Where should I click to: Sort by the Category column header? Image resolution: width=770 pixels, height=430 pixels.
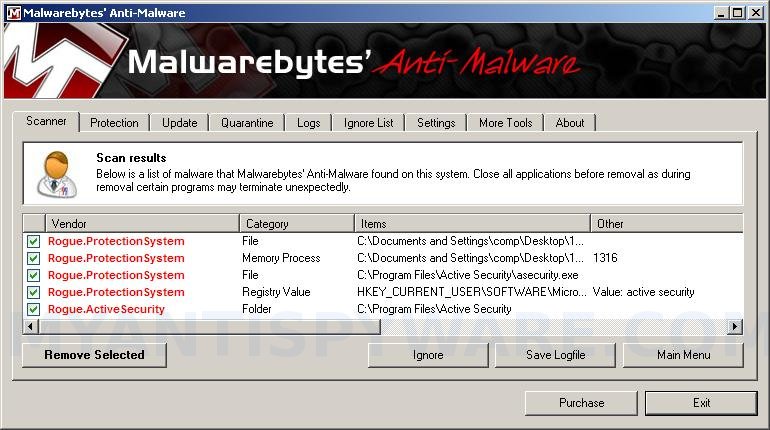[297, 224]
